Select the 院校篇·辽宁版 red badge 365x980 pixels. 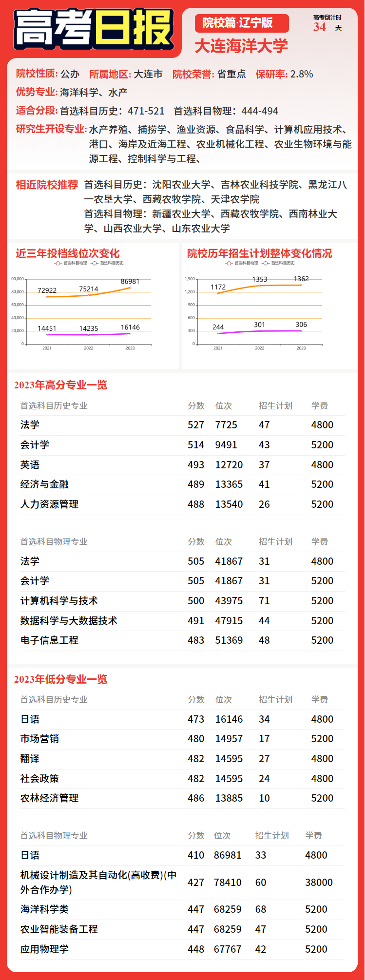pos(242,23)
